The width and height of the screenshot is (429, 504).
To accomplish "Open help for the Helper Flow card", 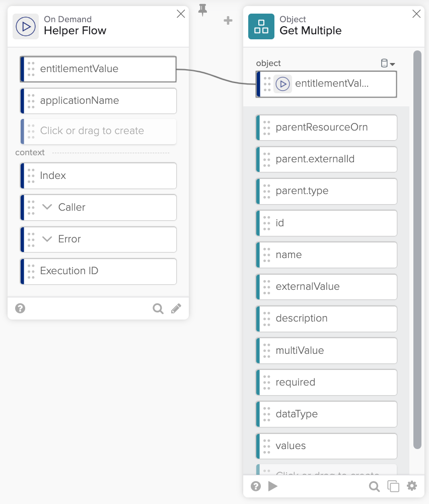I will tap(20, 308).
